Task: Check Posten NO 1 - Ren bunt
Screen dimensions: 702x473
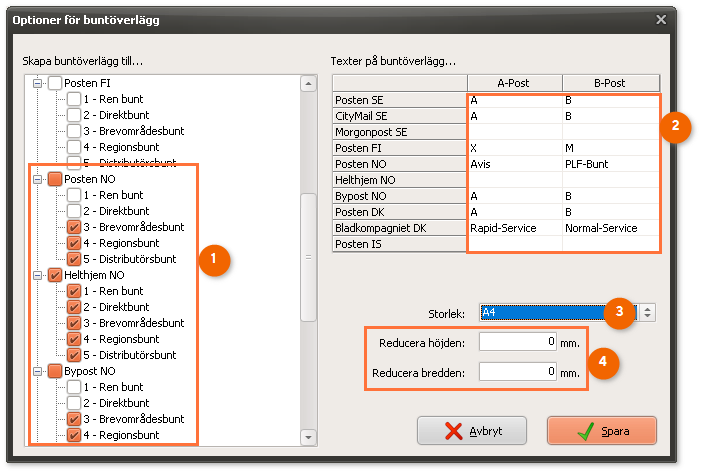Action: click(74, 195)
